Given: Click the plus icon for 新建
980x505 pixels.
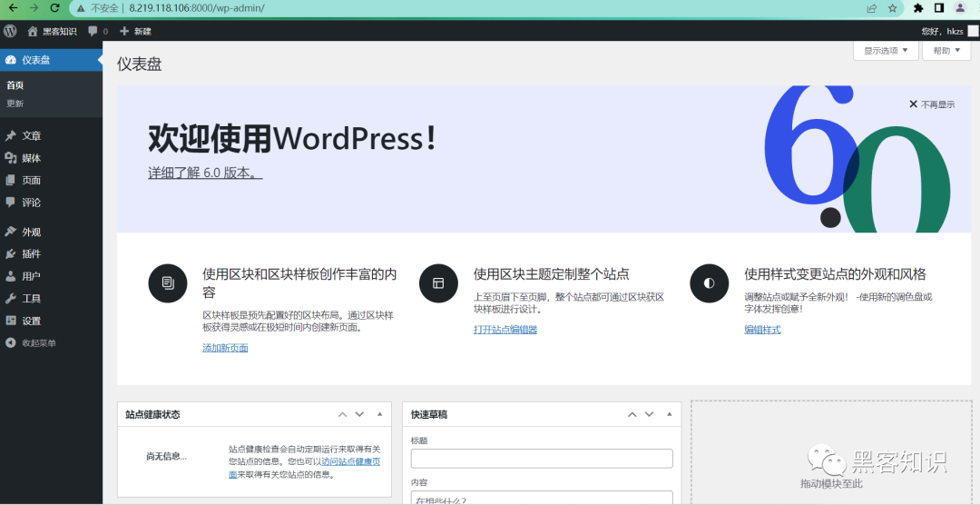Looking at the screenshot, I should [123, 31].
